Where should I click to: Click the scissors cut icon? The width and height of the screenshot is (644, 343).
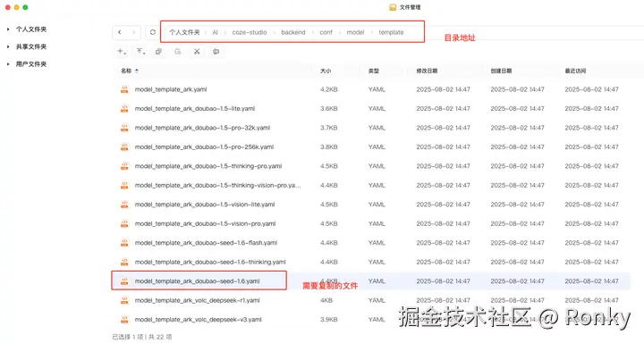click(x=197, y=52)
